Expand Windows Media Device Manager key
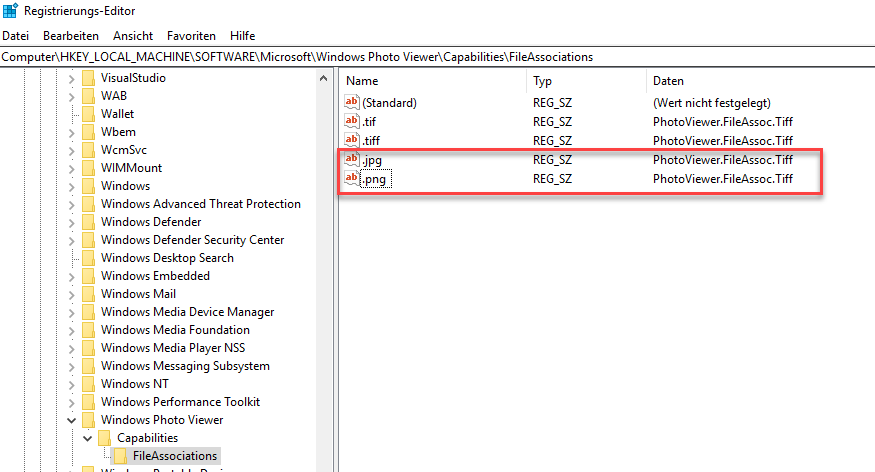The height and width of the screenshot is (472, 875). point(71,312)
